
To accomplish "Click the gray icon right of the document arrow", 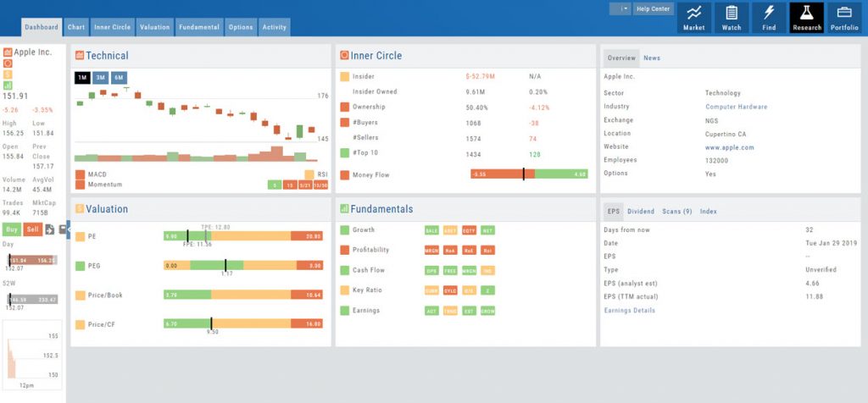I will click(63, 229).
